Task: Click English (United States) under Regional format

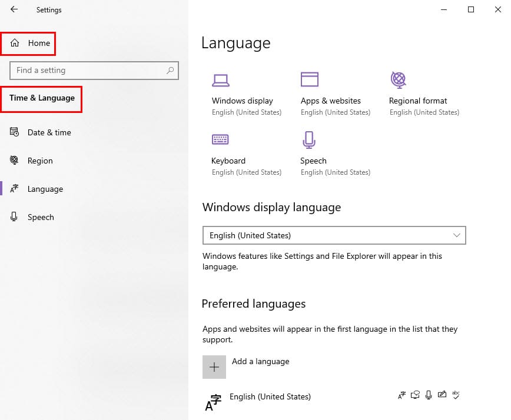Action: (x=424, y=112)
